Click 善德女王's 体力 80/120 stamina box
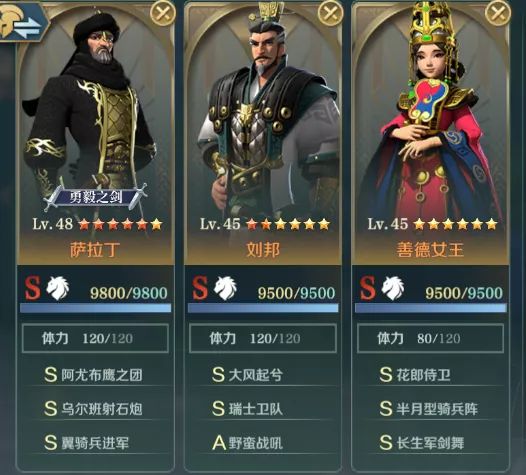The image size is (526, 475). [430, 338]
